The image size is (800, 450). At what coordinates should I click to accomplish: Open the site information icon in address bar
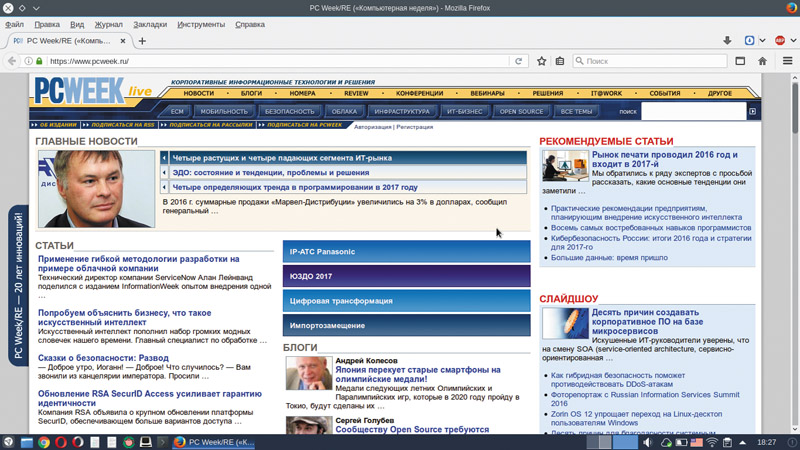[29, 61]
